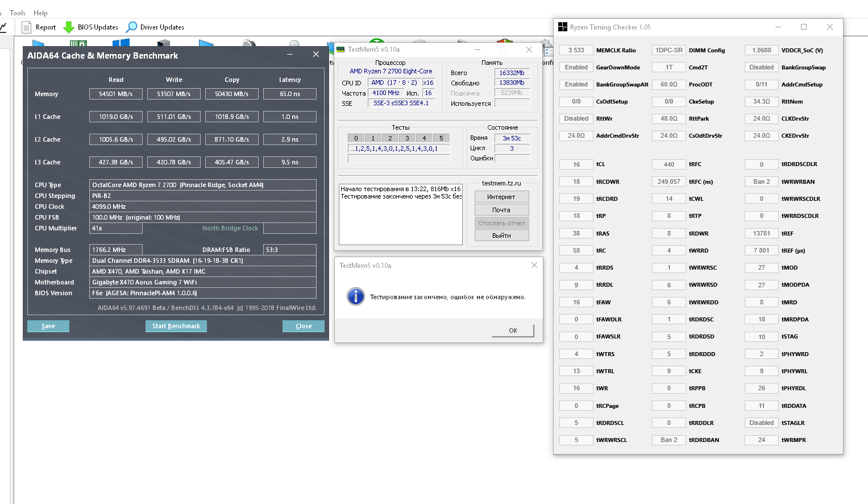This screenshot has width=868, height=504.
Task: Open the green Motherboard icon in AIDA64
Action: coord(78,43)
